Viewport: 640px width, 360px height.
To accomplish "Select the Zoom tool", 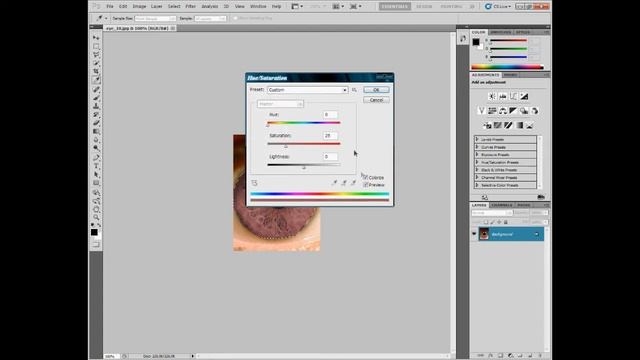I will pos(96,217).
